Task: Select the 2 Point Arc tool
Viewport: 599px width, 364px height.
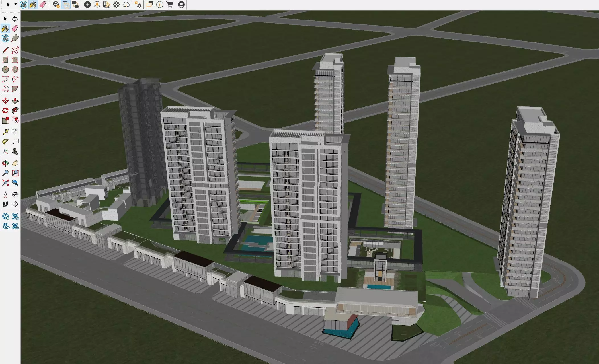Action: 15,79
